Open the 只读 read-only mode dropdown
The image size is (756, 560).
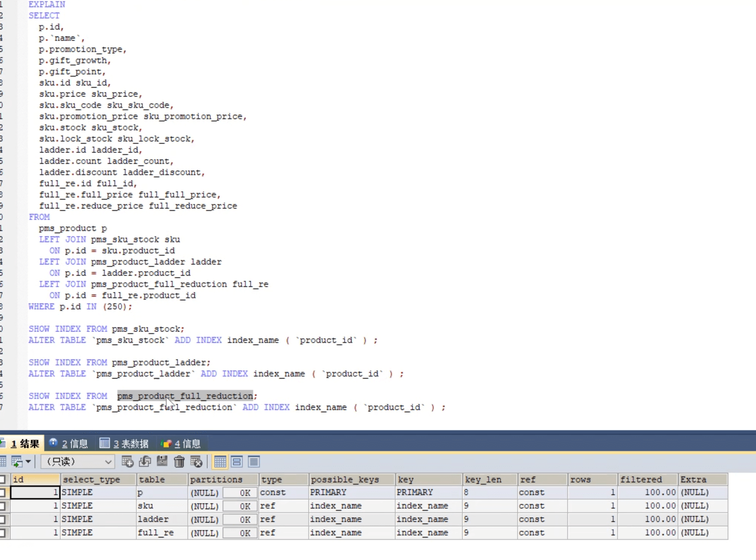tap(78, 462)
